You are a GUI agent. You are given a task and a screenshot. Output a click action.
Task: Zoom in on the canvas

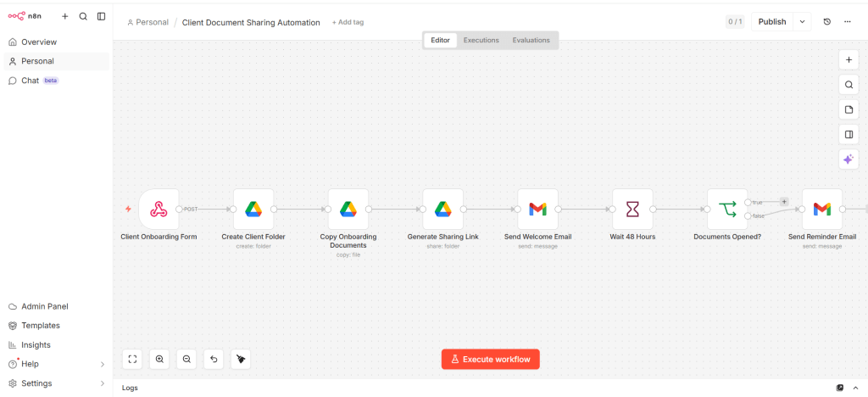point(159,360)
